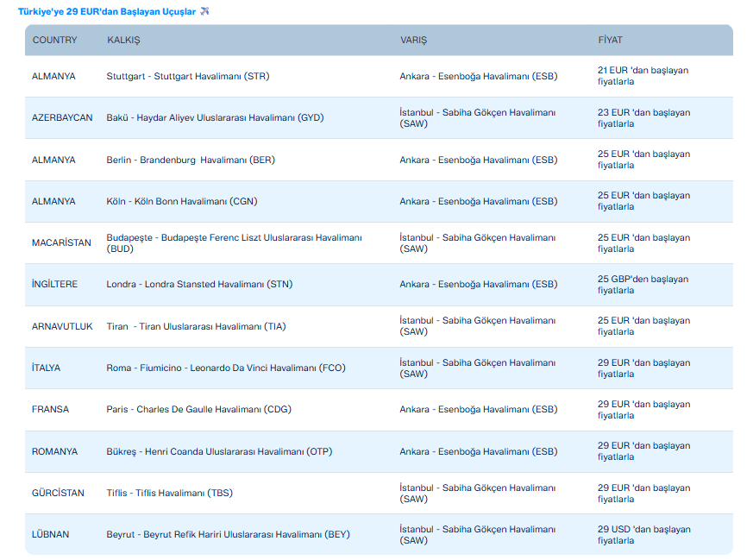The width and height of the screenshot is (753, 560).
Task: Select the LÜBNAN country cell
Action: [50, 534]
